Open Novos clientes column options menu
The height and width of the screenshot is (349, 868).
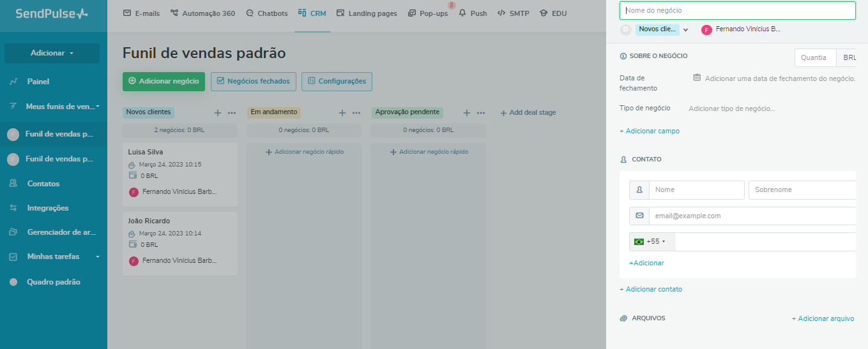pyautogui.click(x=232, y=113)
